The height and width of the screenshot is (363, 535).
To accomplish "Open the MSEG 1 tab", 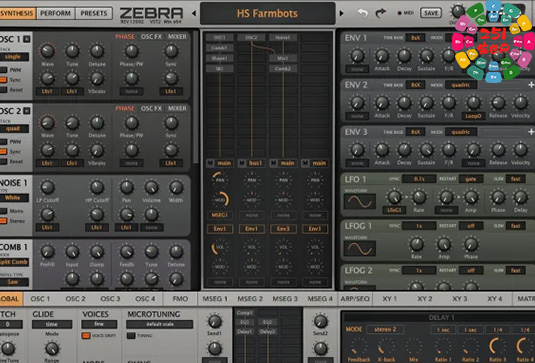I will 215,299.
